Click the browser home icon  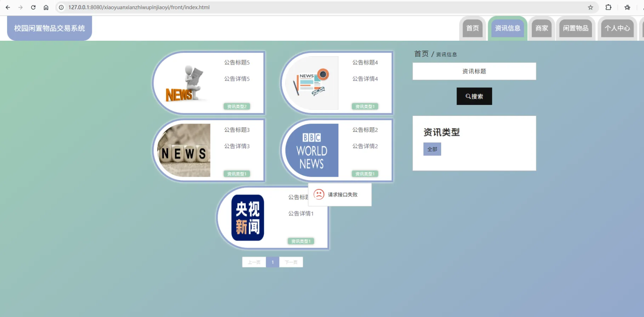coord(46,8)
